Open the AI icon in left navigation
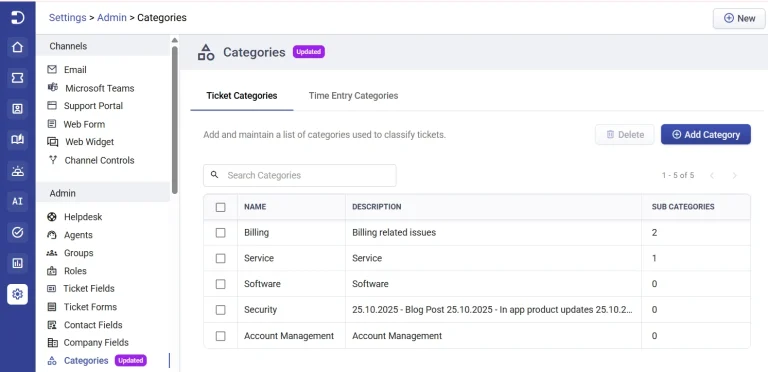 click(x=17, y=201)
